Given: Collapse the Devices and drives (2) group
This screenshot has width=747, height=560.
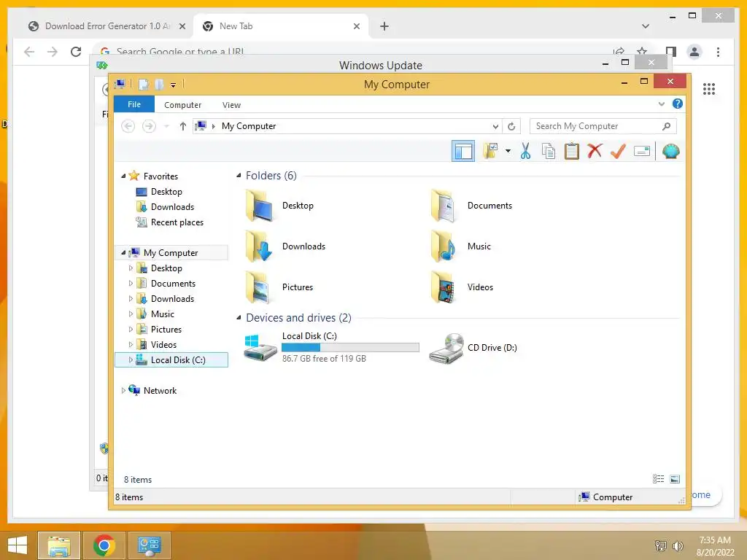Looking at the screenshot, I should point(239,318).
